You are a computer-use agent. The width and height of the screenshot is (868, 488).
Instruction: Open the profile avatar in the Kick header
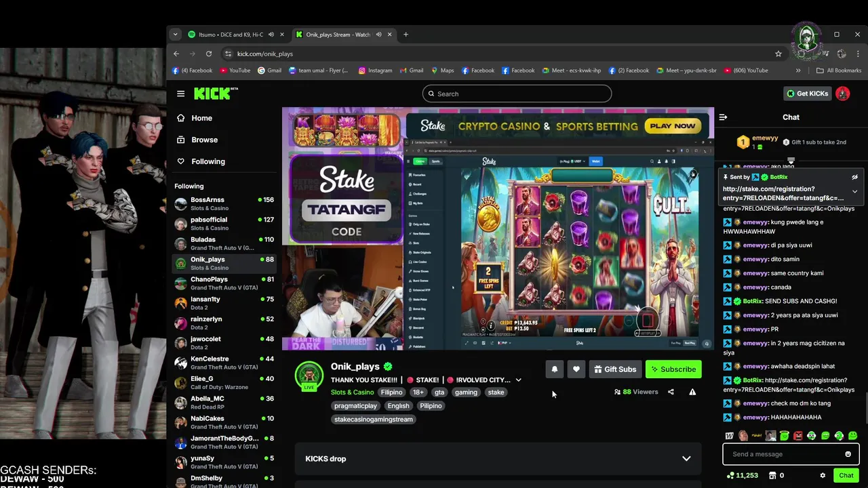coord(842,94)
